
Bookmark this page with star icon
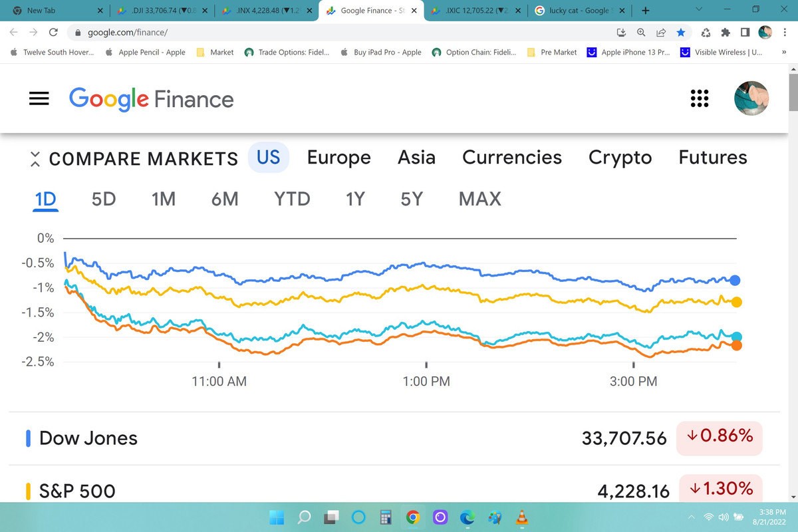click(680, 32)
